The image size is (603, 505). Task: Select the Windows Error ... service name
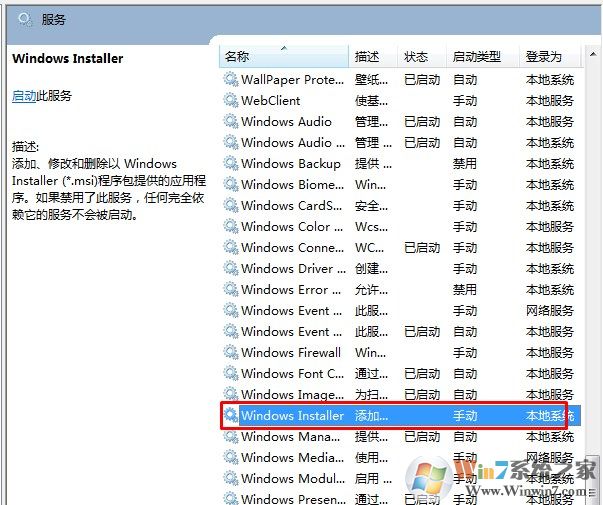click(291, 289)
